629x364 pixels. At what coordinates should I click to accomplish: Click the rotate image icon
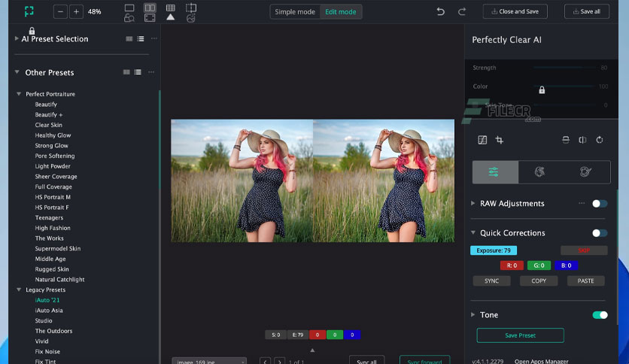pos(600,140)
